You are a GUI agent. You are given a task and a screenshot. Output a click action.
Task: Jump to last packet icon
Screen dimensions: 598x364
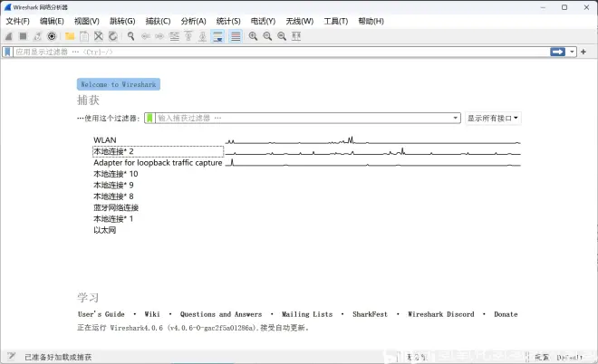(203, 36)
